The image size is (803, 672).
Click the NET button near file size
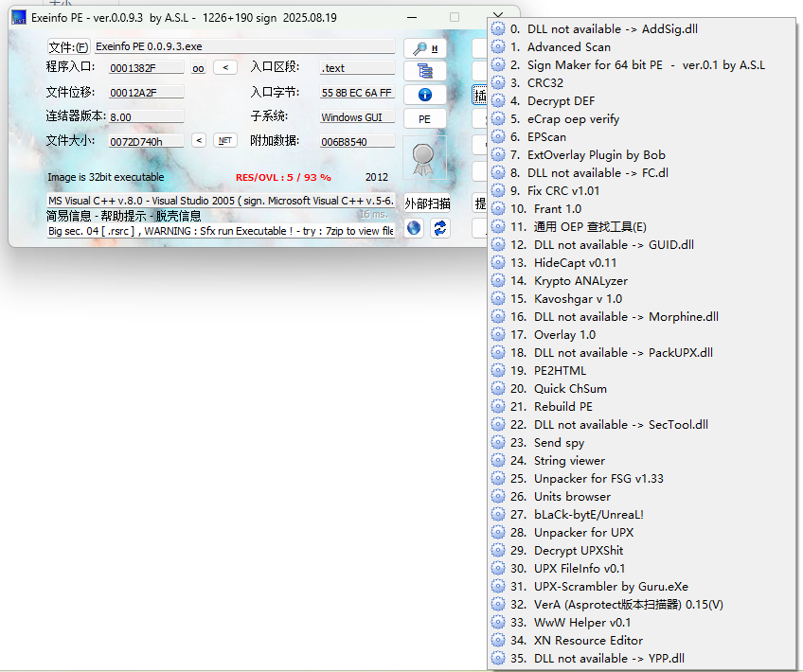[224, 140]
